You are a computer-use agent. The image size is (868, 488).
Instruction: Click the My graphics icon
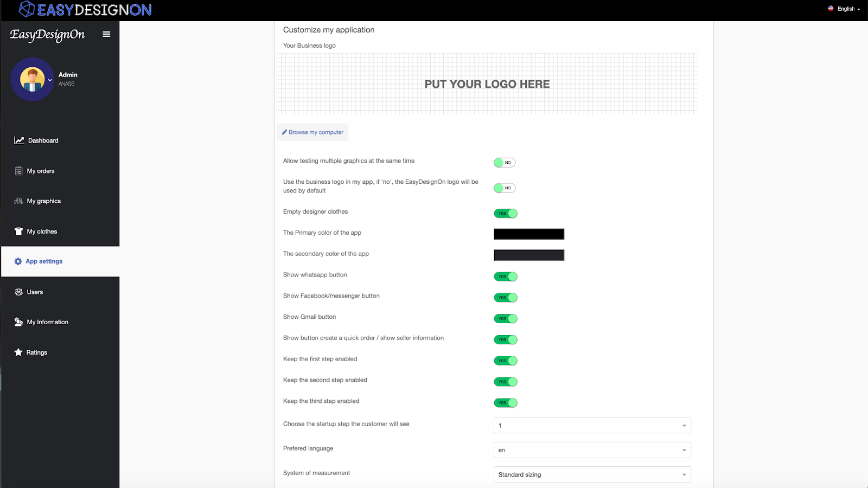click(18, 201)
